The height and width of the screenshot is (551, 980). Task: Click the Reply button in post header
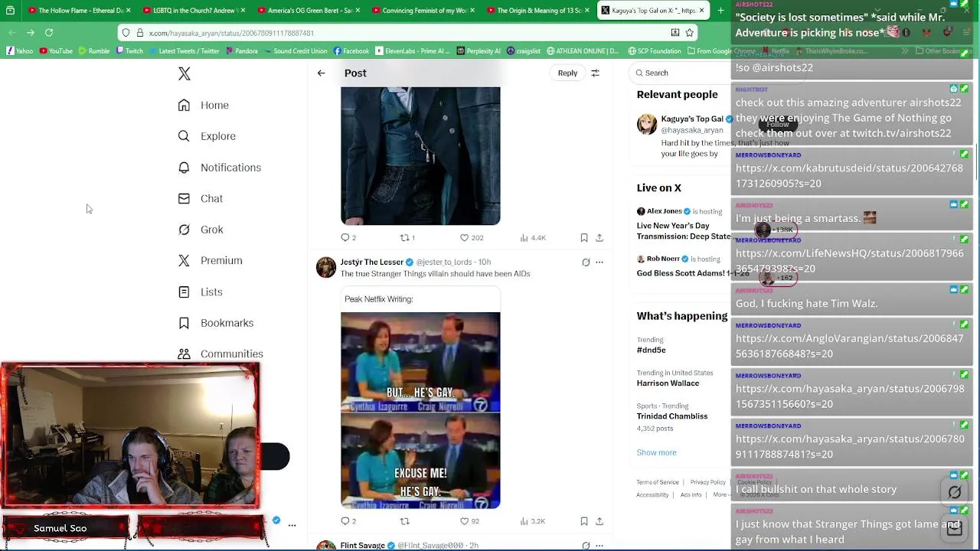(x=567, y=73)
